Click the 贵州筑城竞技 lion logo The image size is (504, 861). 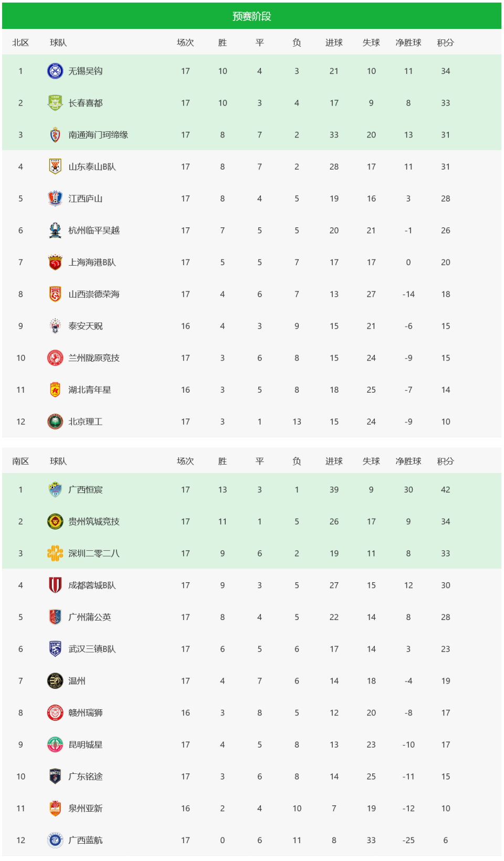55,521
